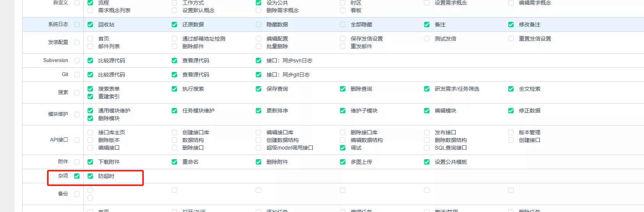This screenshot has width=644, height=212.
Task: Uncheck 查看源代码 in the Git row
Action: [x=174, y=75]
